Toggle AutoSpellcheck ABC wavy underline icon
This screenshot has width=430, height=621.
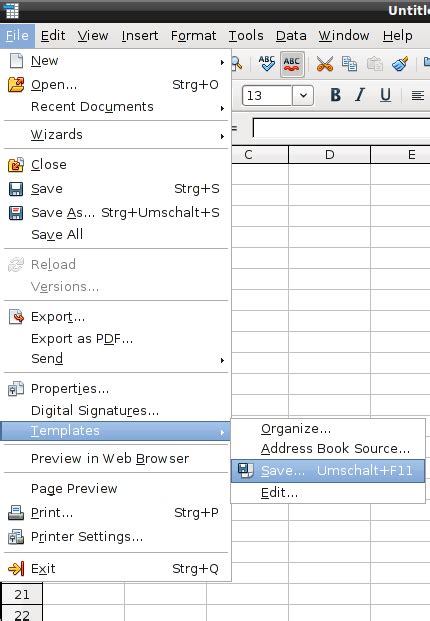pos(292,64)
